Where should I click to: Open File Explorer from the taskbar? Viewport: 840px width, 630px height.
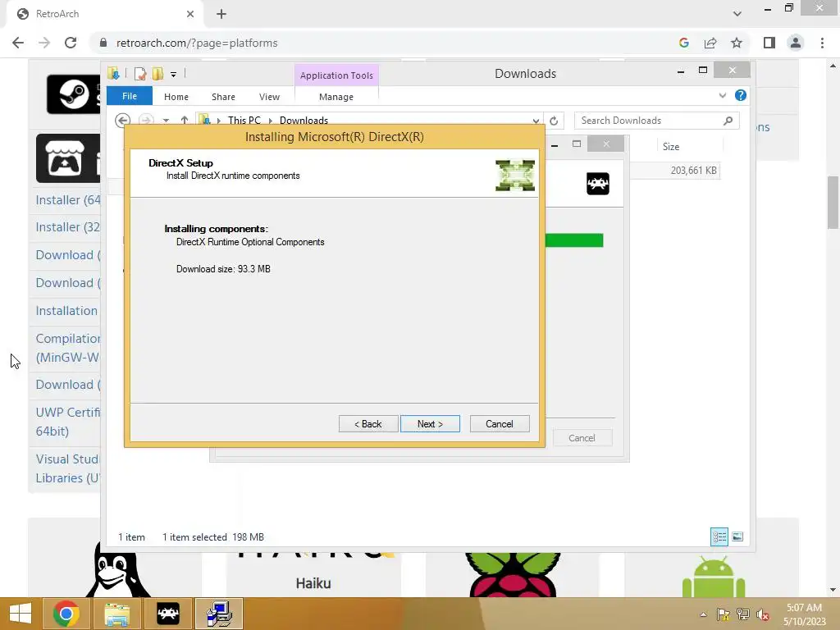tap(116, 614)
